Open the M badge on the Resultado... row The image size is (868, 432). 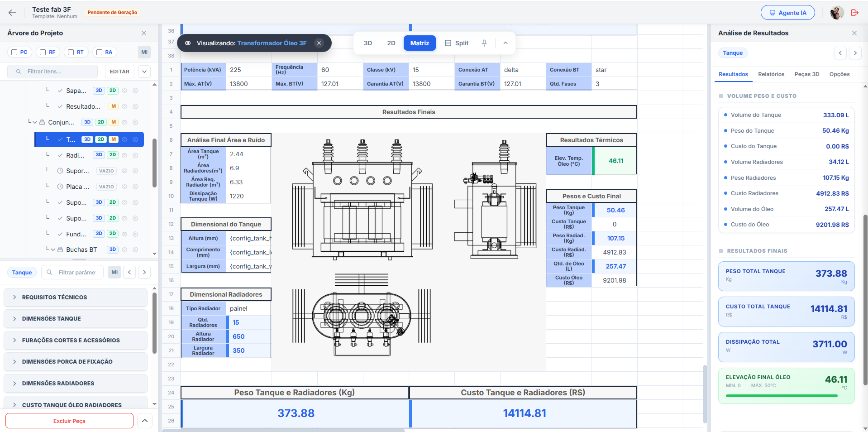[x=114, y=106]
